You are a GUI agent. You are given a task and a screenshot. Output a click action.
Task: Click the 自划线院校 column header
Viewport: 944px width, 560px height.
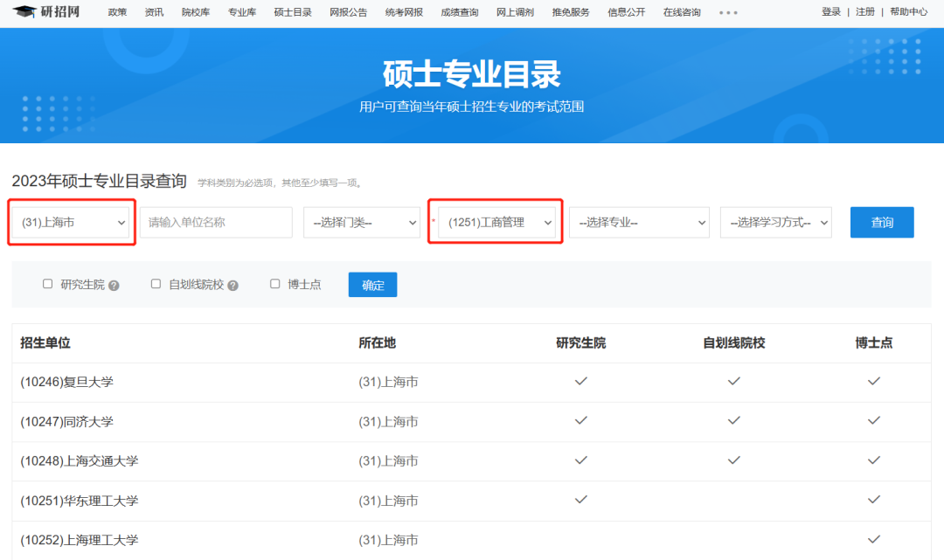point(734,342)
